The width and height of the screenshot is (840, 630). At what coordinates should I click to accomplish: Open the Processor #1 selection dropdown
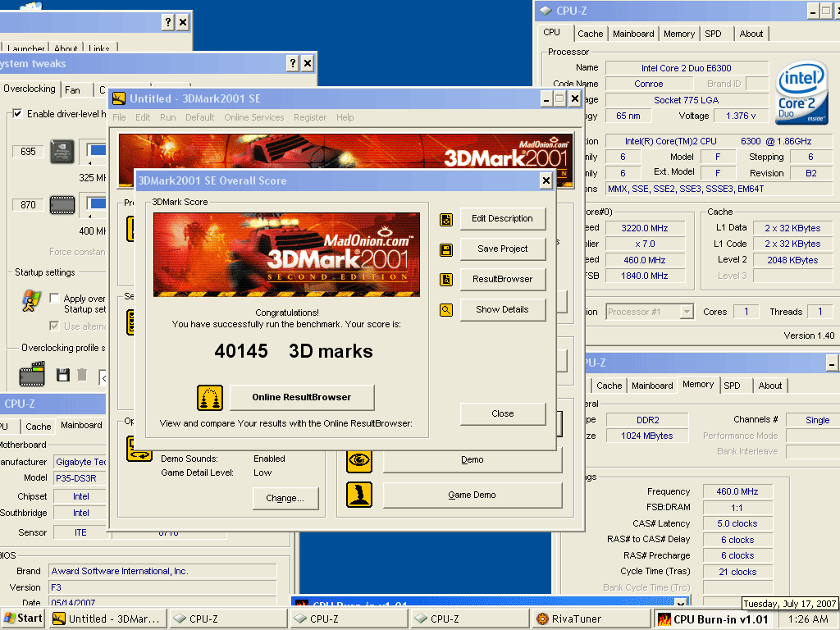687,312
